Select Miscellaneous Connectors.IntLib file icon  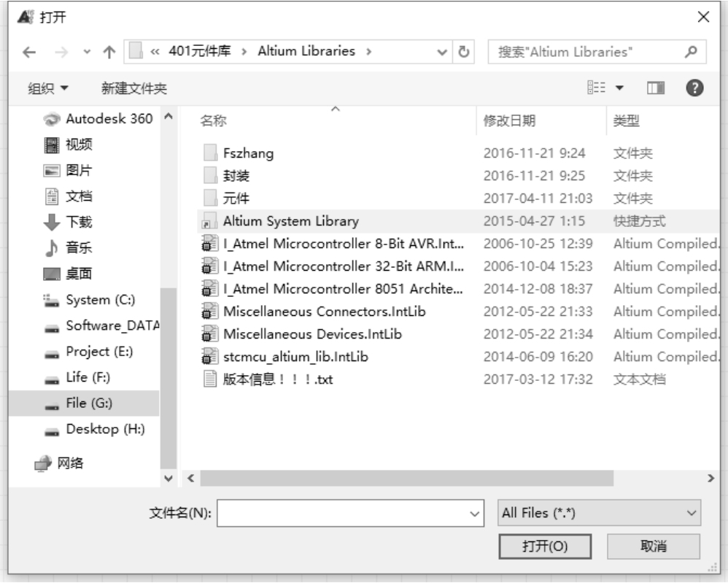pyautogui.click(x=210, y=312)
